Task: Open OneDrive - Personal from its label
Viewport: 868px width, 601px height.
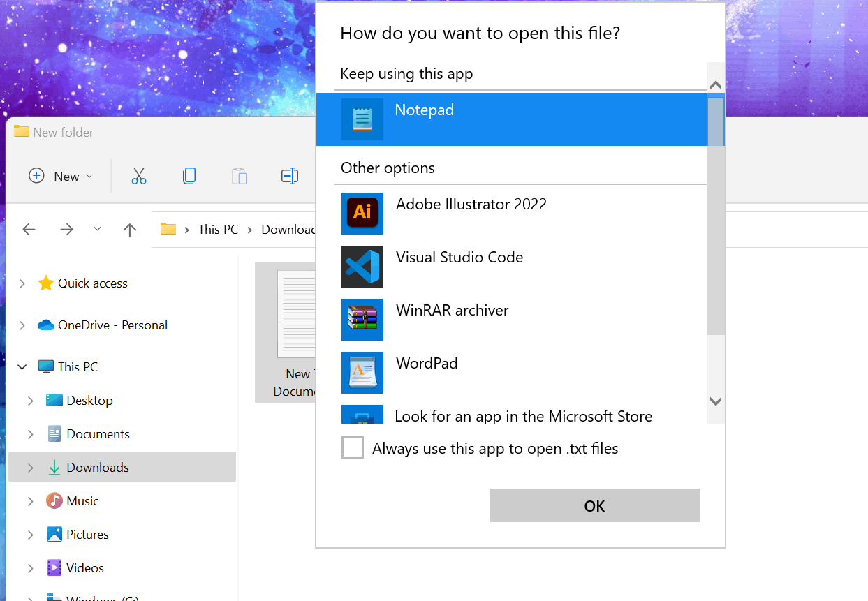Action: [112, 325]
